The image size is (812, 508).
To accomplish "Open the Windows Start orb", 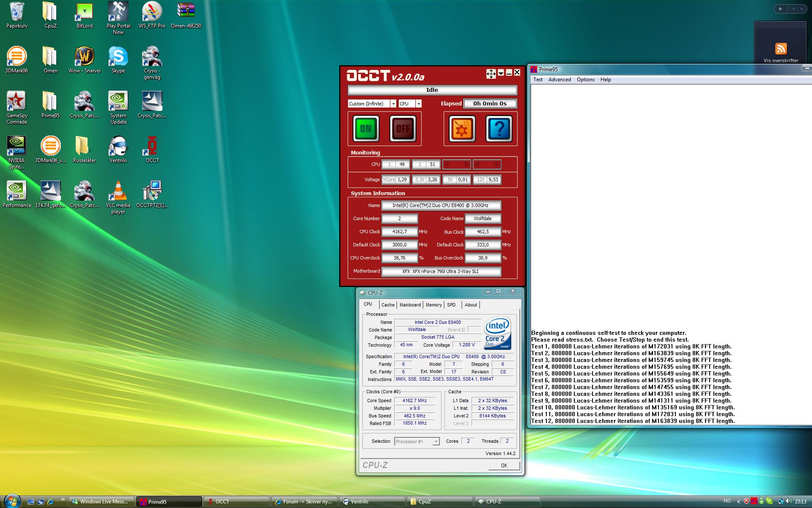I will point(11,501).
